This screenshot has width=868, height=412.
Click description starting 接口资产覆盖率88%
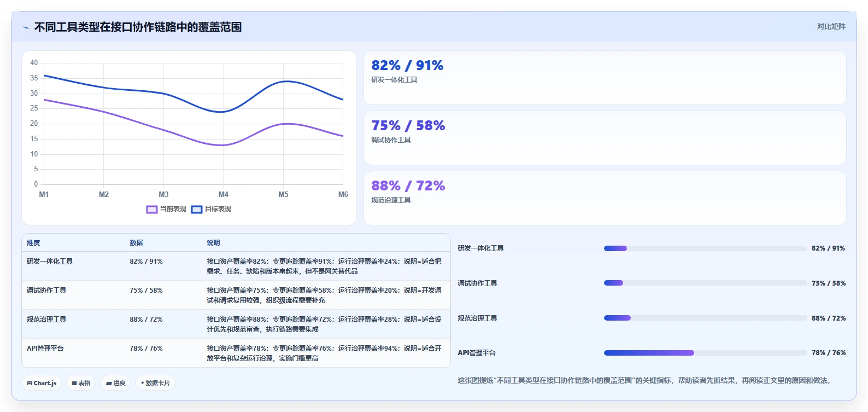(x=324, y=324)
